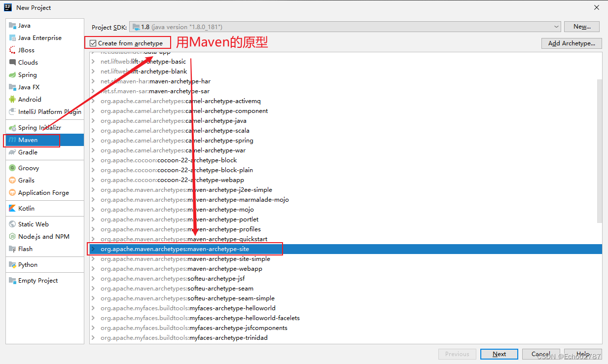Image resolution: width=608 pixels, height=364 pixels.
Task: Click the New... SDK button
Action: (582, 27)
